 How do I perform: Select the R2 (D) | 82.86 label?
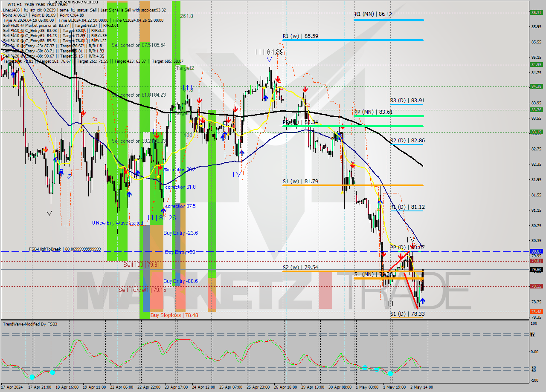pyautogui.click(x=407, y=140)
